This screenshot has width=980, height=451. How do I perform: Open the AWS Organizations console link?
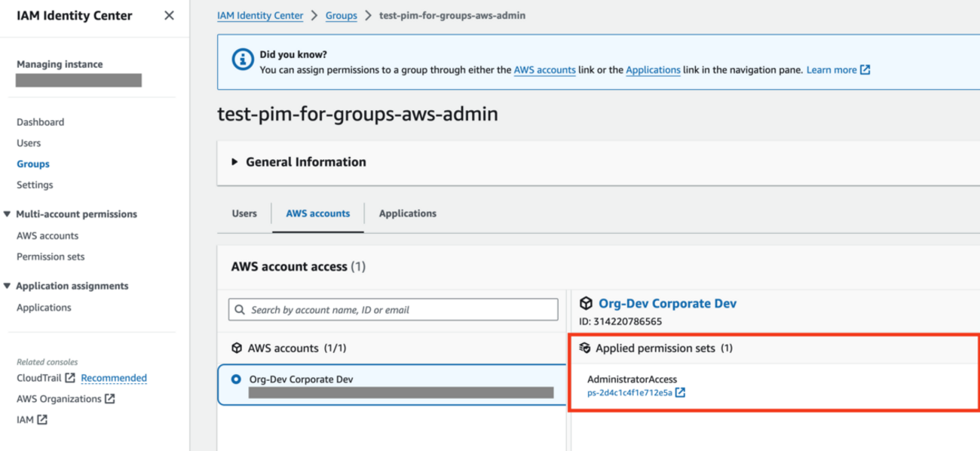59,399
